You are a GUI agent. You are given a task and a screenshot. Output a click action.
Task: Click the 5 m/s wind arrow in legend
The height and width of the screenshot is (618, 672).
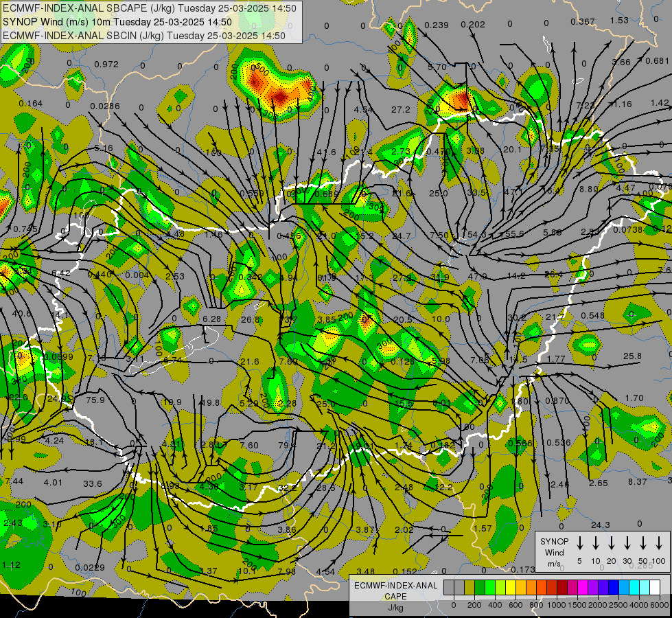pyautogui.click(x=579, y=543)
